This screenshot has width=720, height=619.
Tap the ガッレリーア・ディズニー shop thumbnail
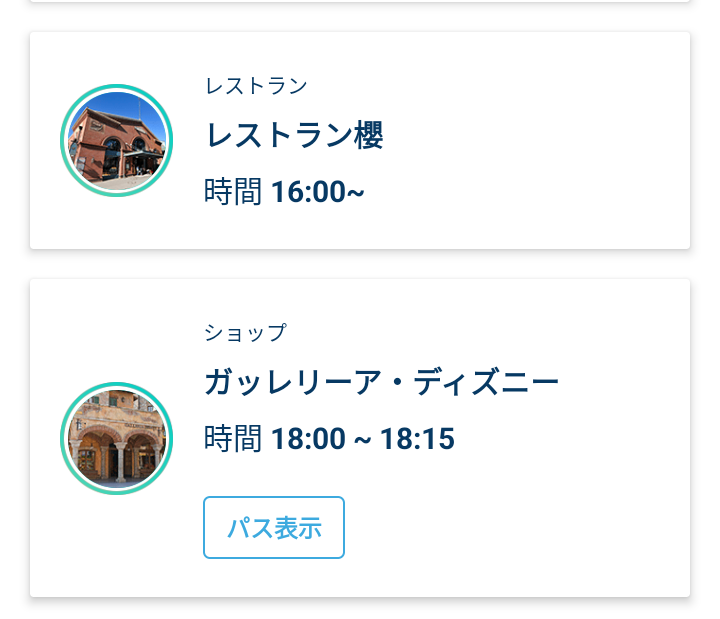(x=117, y=439)
